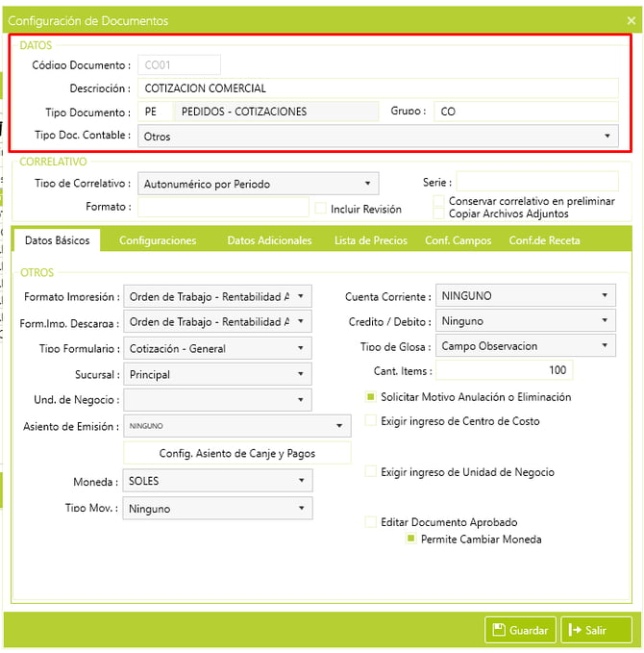Select the Conf.de Receta tab

pos(544,240)
